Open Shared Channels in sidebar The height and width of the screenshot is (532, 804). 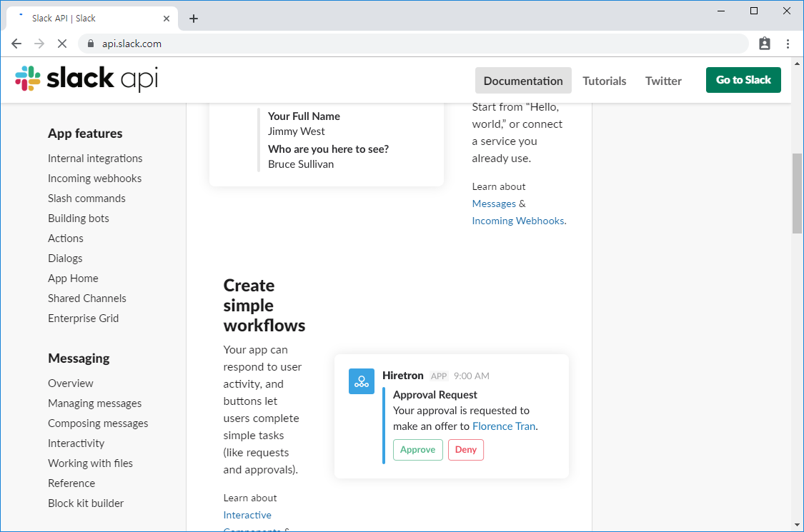point(86,298)
